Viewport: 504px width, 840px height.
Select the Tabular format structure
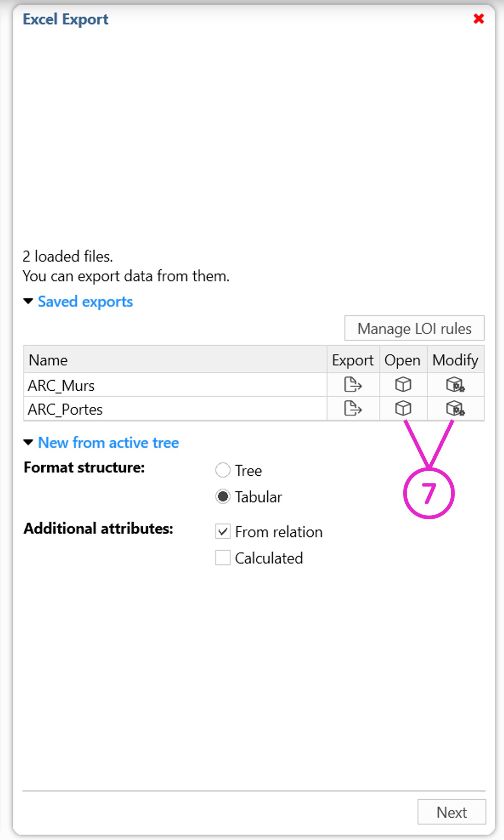223,497
